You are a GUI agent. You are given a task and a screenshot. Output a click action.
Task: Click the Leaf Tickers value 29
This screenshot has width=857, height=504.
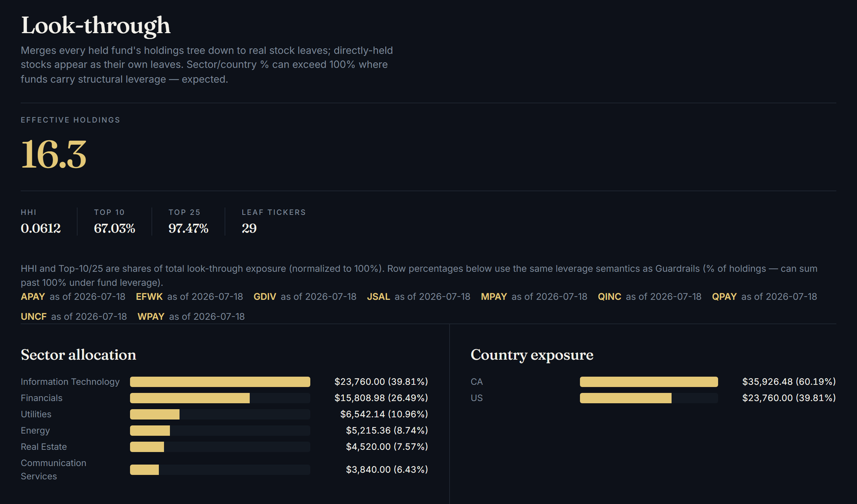pos(249,229)
